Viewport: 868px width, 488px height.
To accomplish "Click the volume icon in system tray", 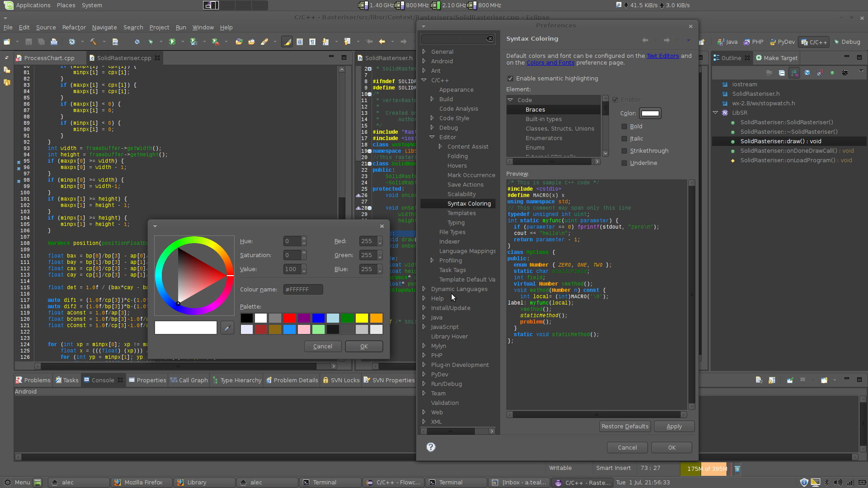I will 838,482.
